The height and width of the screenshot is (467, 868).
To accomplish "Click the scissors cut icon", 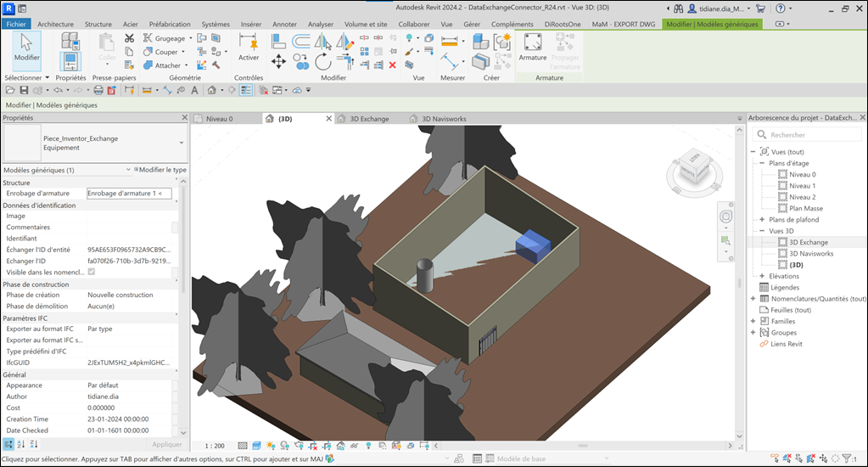I will (129, 38).
